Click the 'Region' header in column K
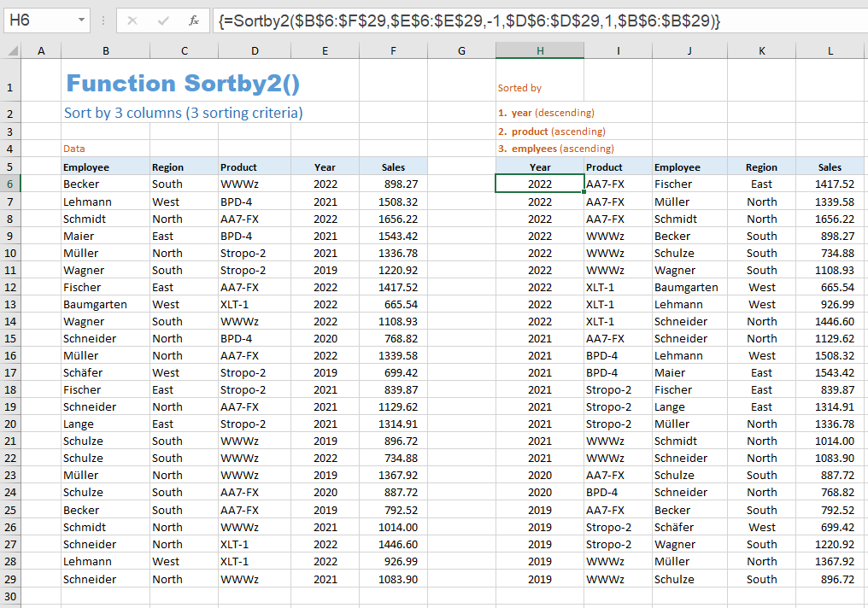The width and height of the screenshot is (868, 608). pyautogui.click(x=762, y=167)
